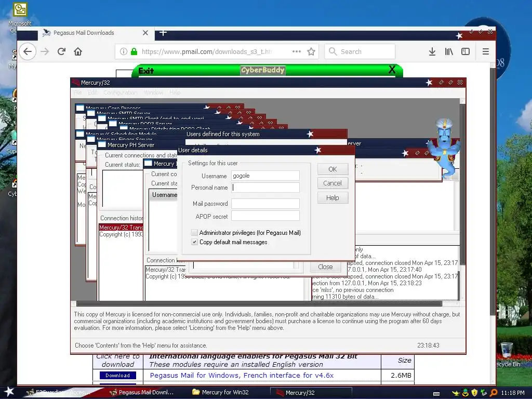Go to the browser Home icon
Screen dimensions: 532x399
[78, 51]
